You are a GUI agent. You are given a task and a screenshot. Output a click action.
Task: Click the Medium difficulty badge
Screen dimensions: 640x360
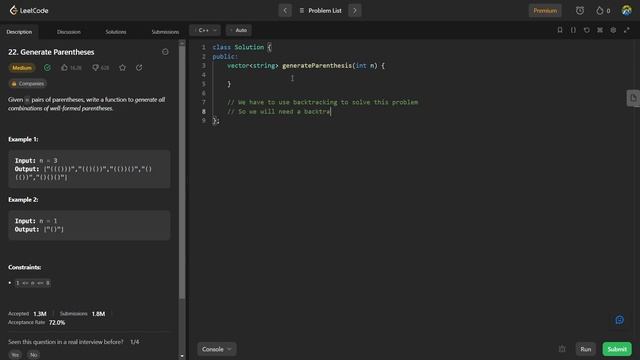click(x=22, y=68)
